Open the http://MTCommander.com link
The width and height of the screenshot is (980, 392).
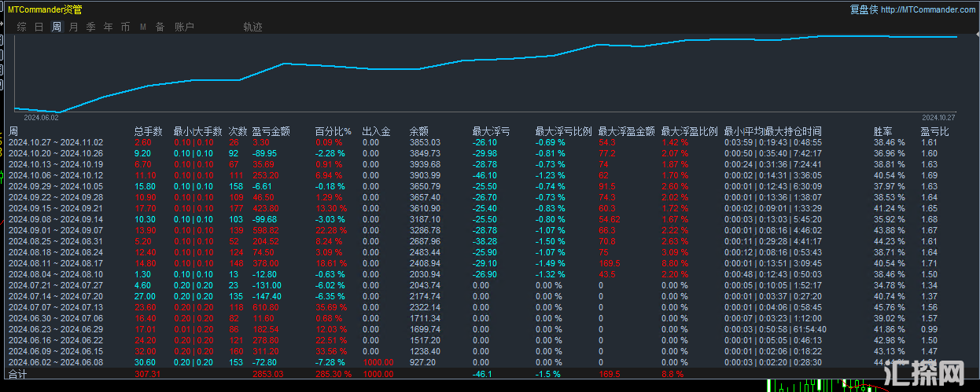[x=928, y=9]
